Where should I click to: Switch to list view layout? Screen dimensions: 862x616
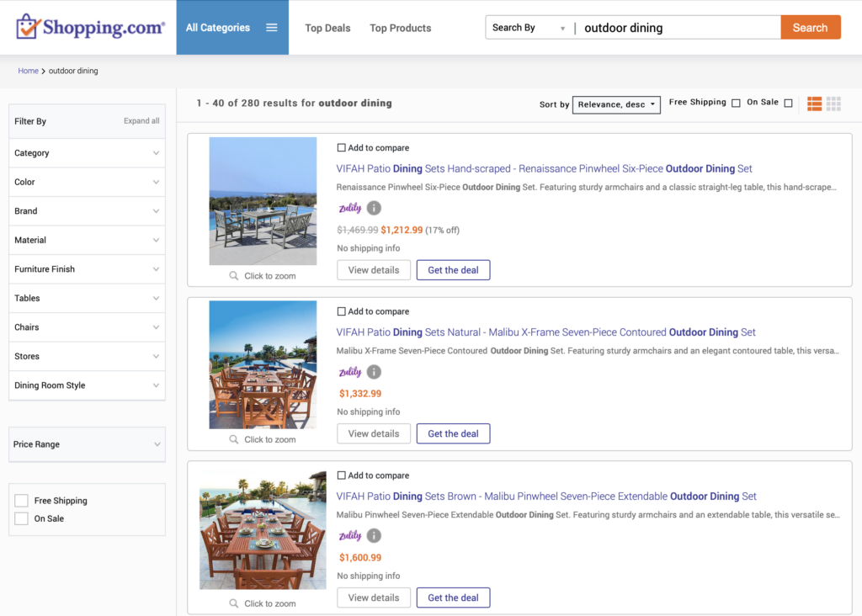(813, 104)
